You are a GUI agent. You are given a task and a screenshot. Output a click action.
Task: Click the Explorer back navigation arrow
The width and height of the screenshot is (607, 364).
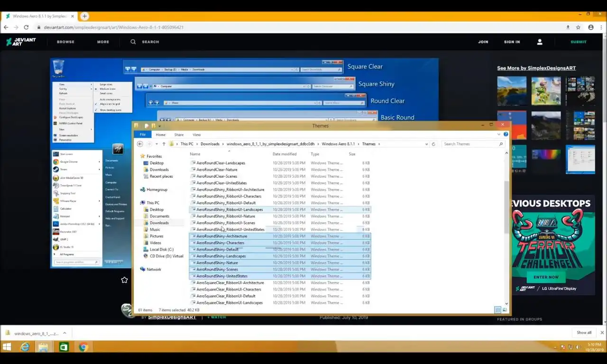140,144
